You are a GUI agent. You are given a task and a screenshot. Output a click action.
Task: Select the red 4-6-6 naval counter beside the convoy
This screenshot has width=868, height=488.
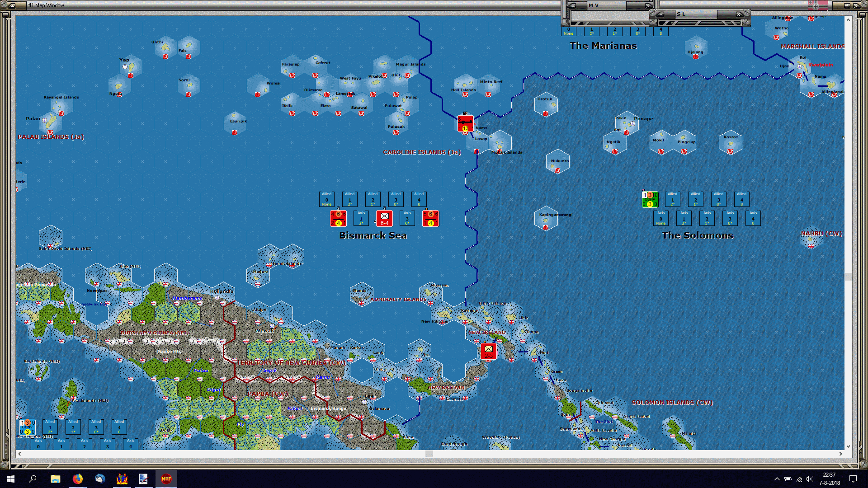click(338, 218)
